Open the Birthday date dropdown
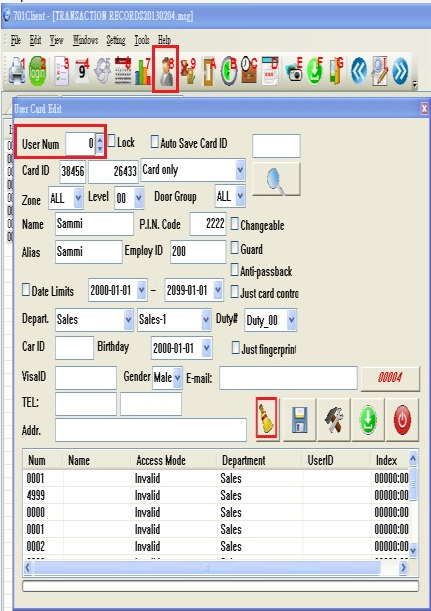The height and width of the screenshot is (611, 431). pyautogui.click(x=207, y=348)
